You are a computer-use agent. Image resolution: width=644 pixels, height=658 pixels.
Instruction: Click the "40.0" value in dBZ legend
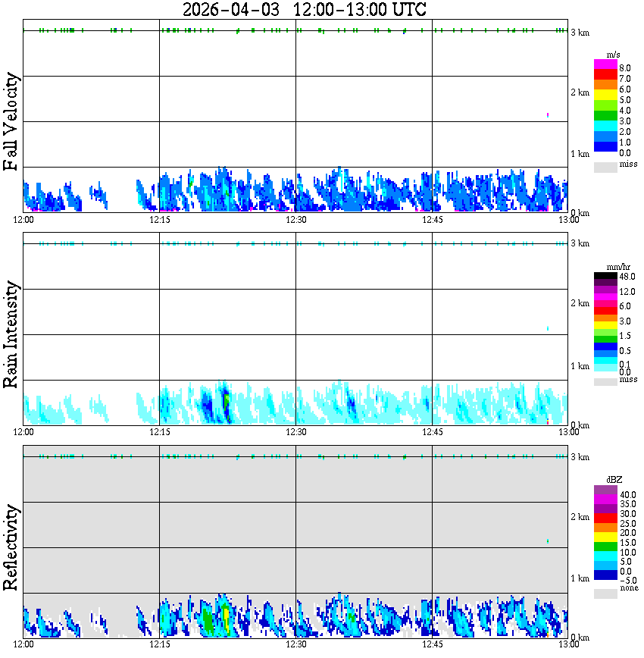(628, 495)
